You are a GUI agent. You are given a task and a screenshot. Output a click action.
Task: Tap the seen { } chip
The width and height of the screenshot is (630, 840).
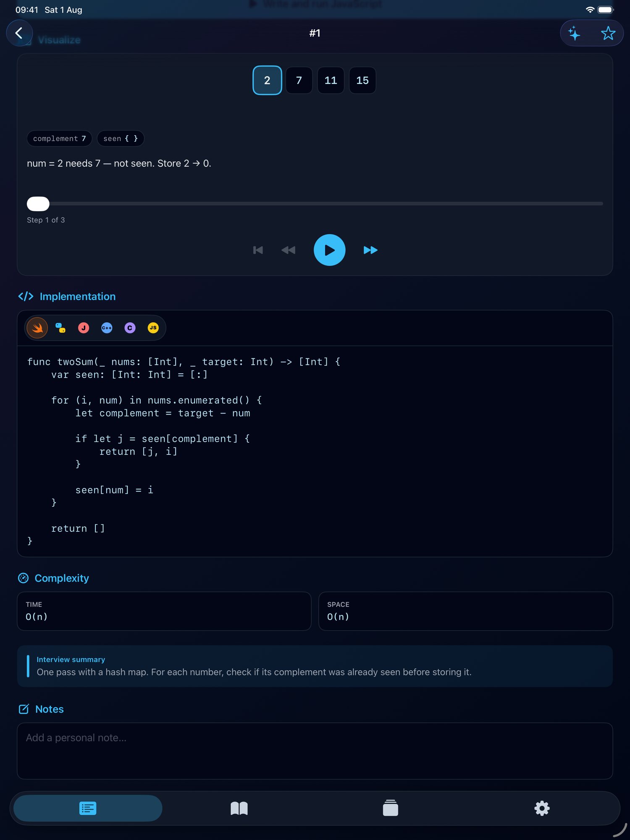tap(121, 139)
